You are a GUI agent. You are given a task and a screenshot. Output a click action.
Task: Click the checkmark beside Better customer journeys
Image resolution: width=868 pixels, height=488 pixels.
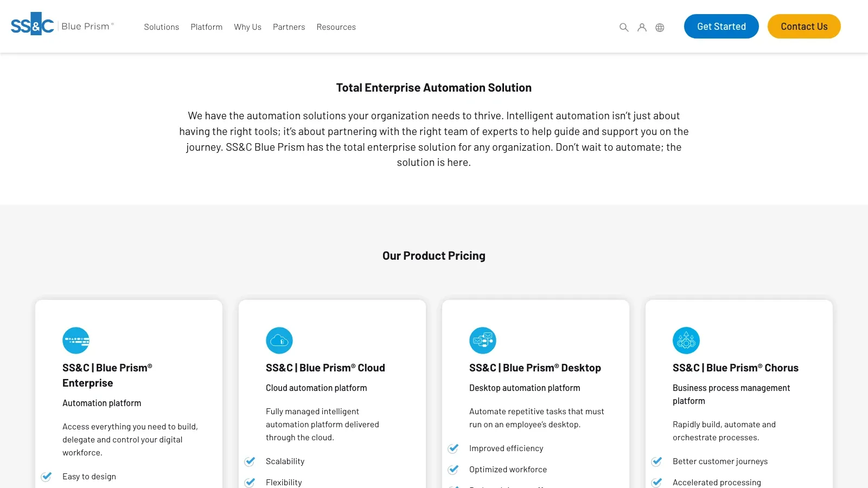click(657, 461)
